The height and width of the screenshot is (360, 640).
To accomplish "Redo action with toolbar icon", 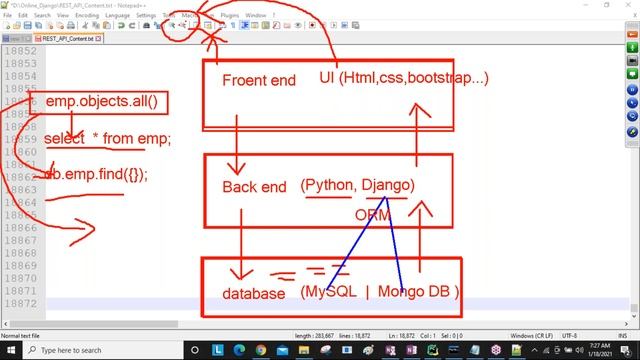I will pos(132,25).
